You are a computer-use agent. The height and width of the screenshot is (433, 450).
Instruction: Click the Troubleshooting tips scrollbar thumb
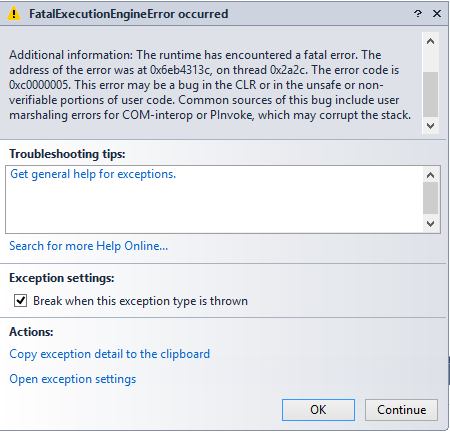pyautogui.click(x=430, y=198)
